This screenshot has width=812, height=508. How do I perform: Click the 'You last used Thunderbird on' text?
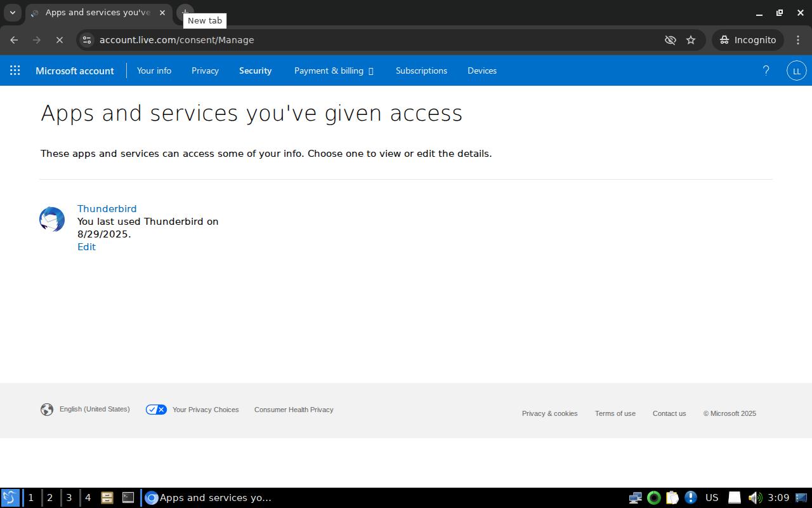[148, 221]
